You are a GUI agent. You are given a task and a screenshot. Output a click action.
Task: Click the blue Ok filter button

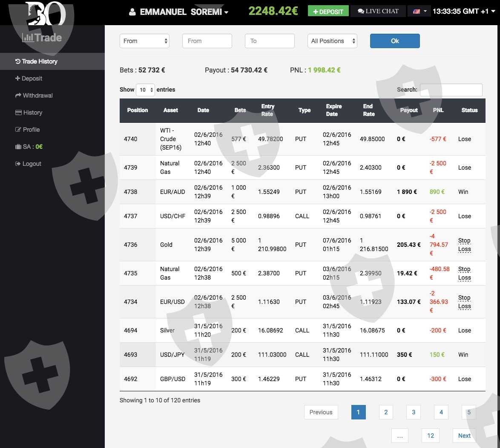pos(395,41)
